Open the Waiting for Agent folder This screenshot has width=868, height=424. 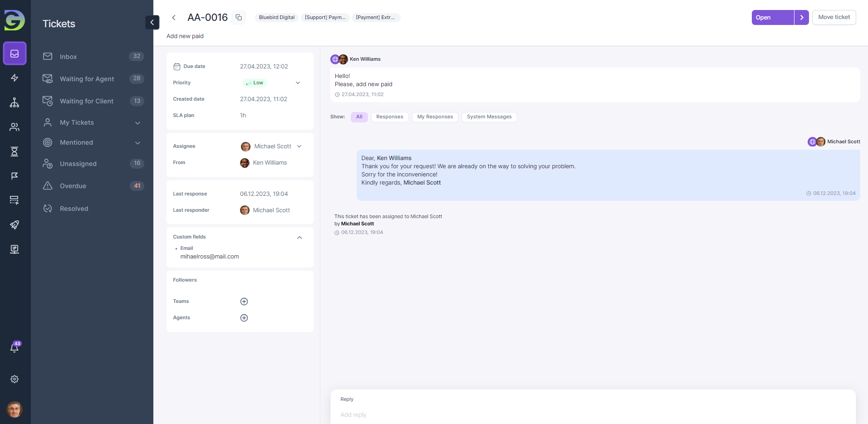pos(87,79)
